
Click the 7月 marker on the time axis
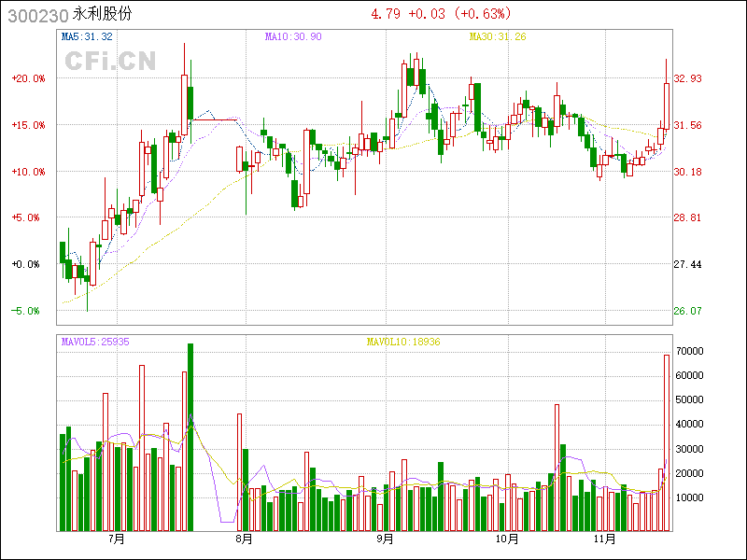click(x=117, y=539)
